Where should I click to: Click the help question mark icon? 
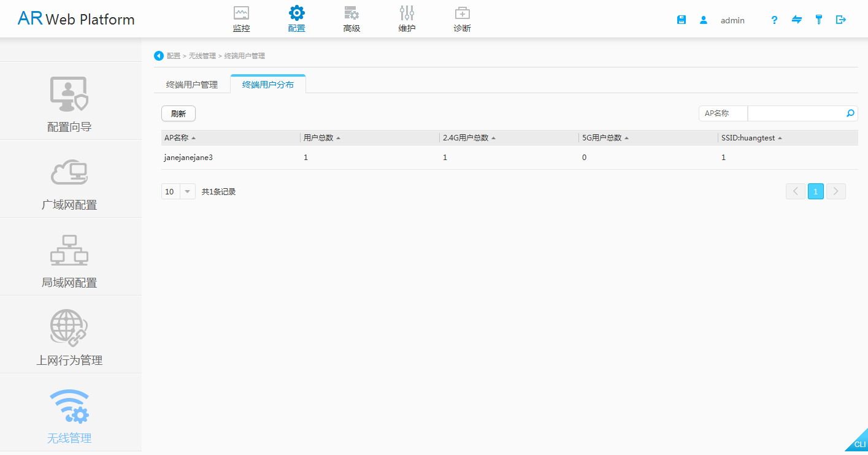[x=774, y=20]
